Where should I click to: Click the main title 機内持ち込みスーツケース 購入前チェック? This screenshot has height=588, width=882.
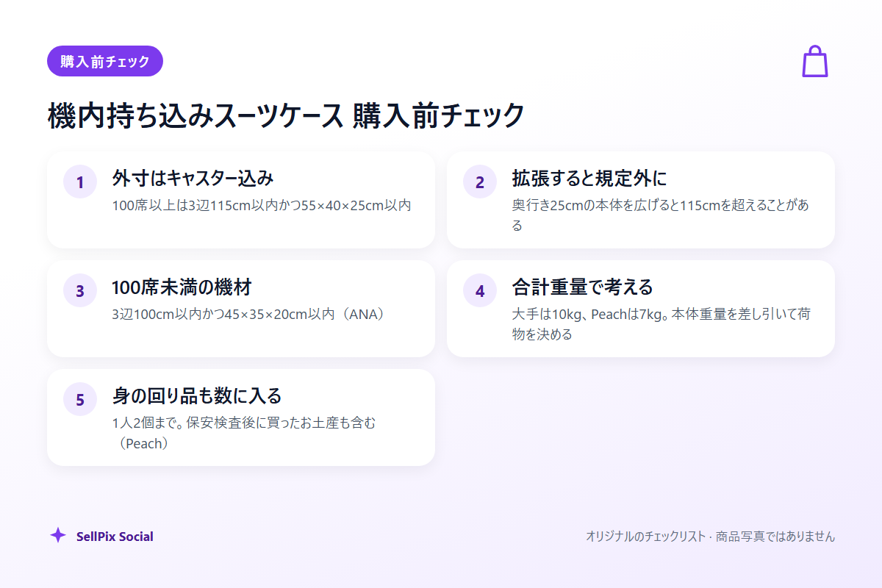(286, 115)
